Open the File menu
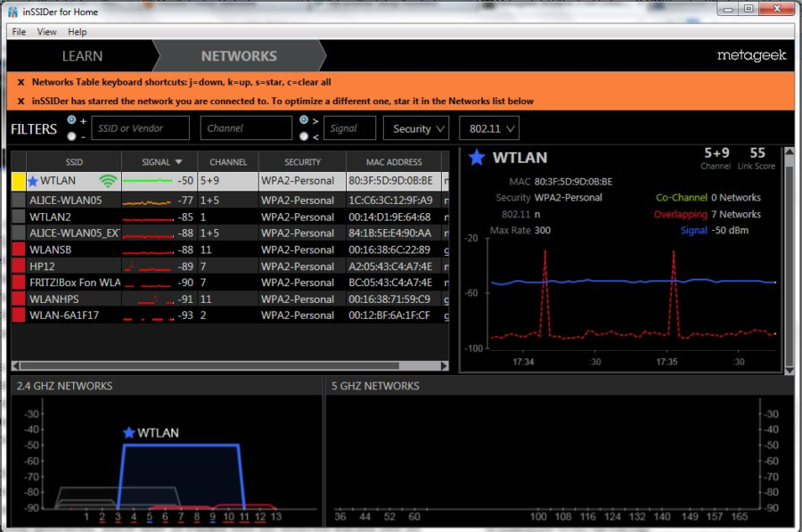The height and width of the screenshot is (532, 802). point(19,32)
